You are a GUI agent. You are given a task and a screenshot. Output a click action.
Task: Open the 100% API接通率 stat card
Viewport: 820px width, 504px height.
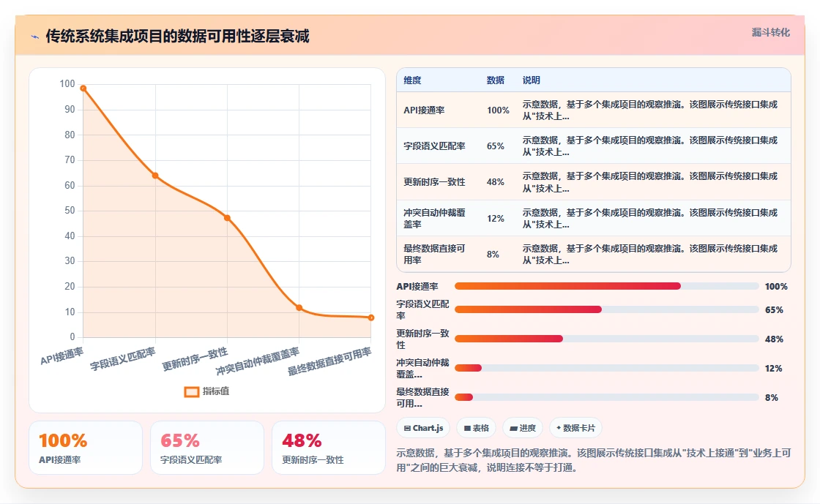[x=86, y=448]
